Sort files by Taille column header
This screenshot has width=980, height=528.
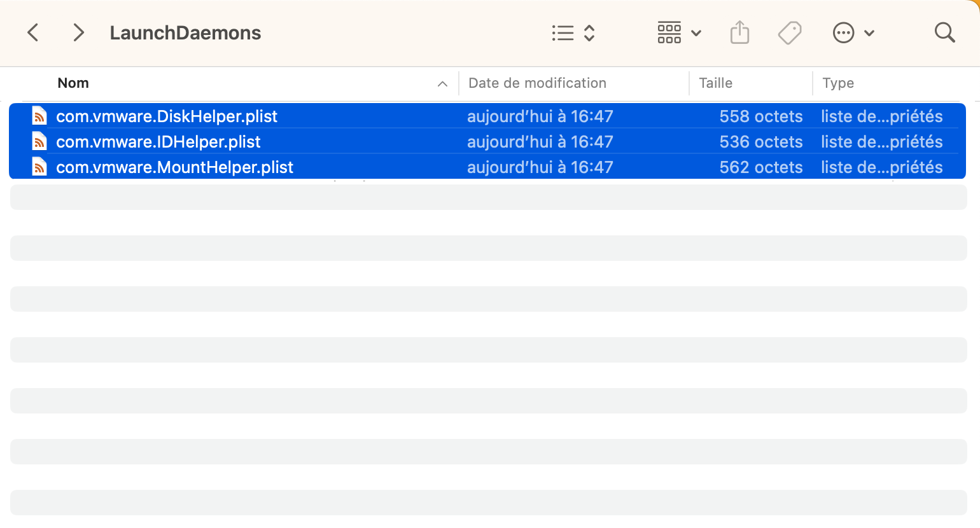point(715,83)
